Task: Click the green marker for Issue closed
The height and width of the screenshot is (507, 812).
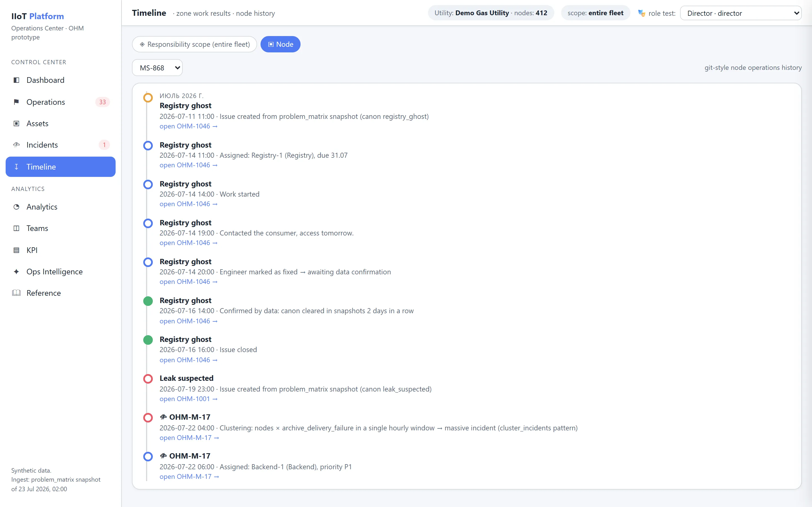Action: click(x=148, y=340)
